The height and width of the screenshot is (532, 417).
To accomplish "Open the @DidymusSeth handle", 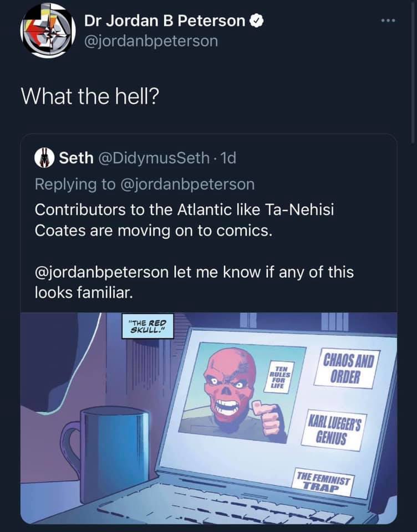I will [154, 158].
